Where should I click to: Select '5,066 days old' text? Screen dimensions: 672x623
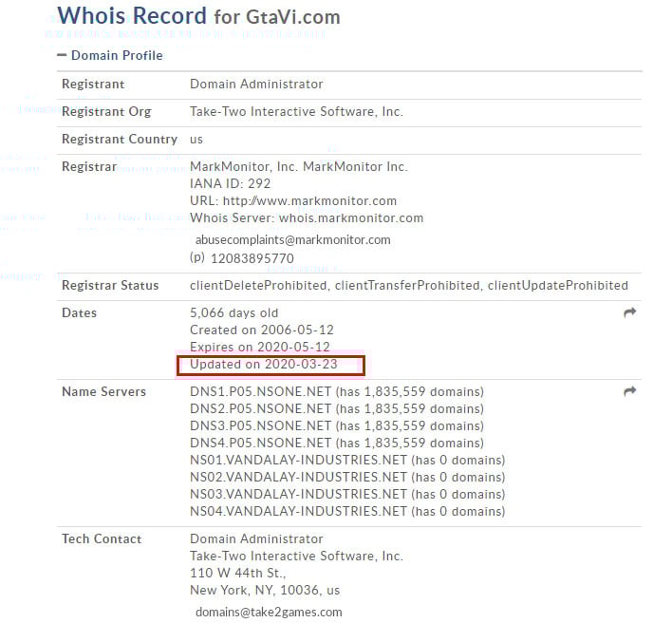tap(234, 312)
